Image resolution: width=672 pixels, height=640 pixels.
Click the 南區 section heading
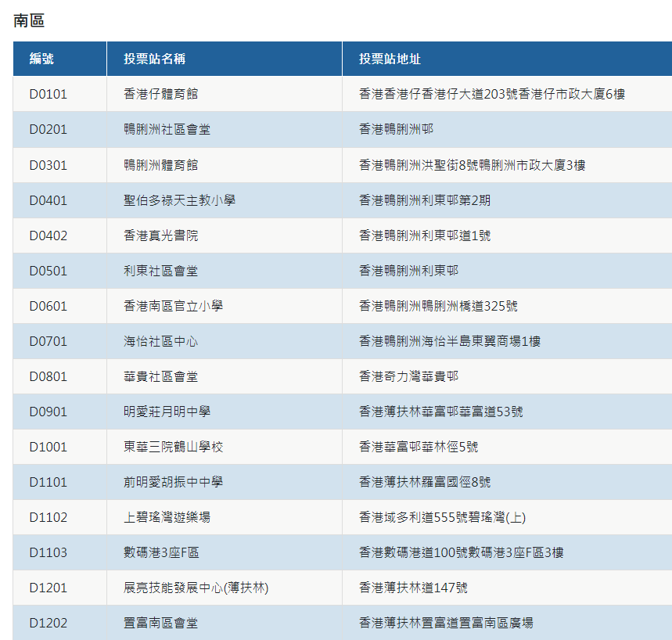(x=29, y=20)
